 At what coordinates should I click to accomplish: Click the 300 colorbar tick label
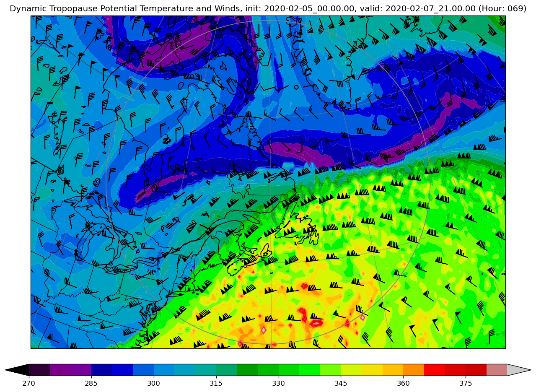coord(154,383)
